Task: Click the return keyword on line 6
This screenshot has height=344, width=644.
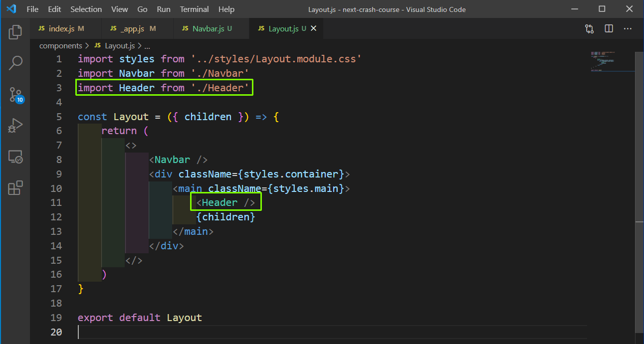Action: point(119,131)
